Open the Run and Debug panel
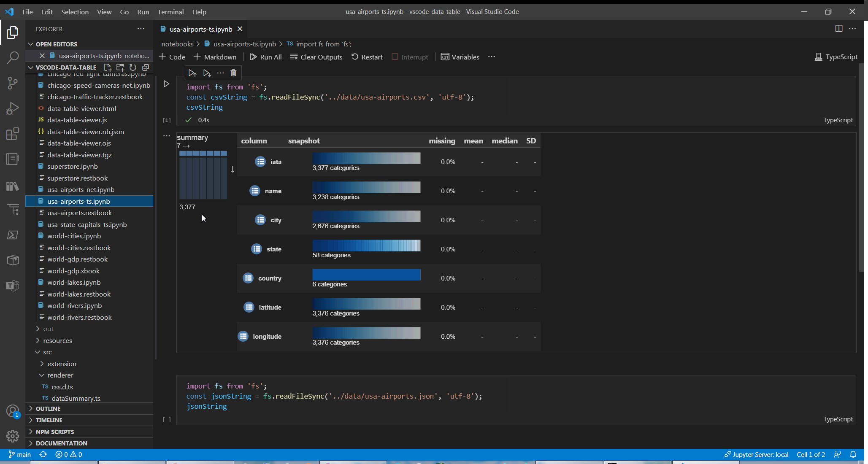 point(13,108)
